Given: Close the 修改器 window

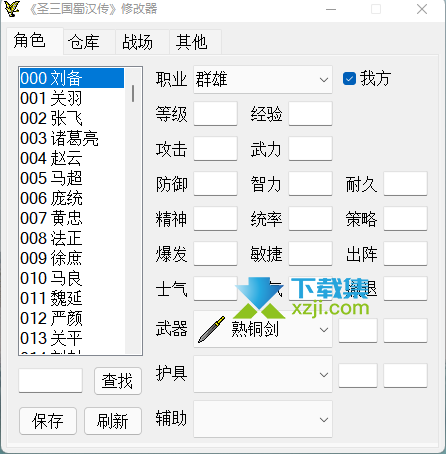Looking at the screenshot, I should 422,9.
